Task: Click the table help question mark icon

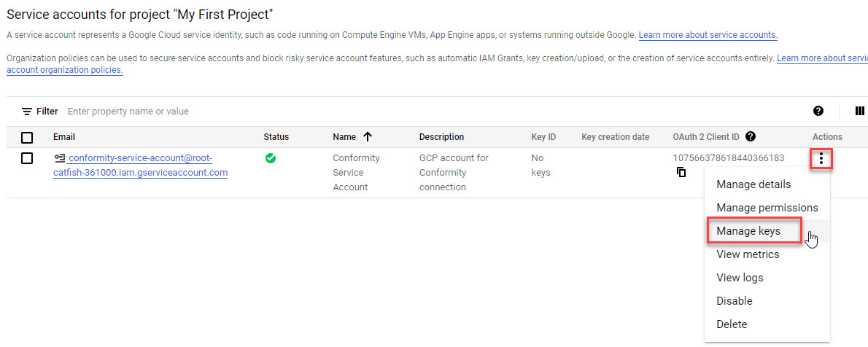Action: click(x=818, y=111)
